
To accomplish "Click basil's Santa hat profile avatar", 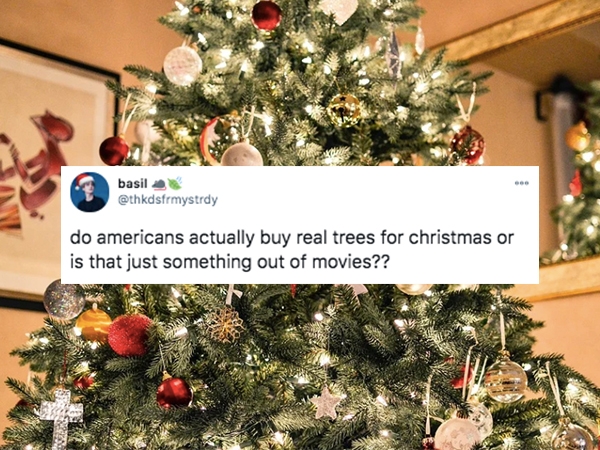I will (x=90, y=192).
